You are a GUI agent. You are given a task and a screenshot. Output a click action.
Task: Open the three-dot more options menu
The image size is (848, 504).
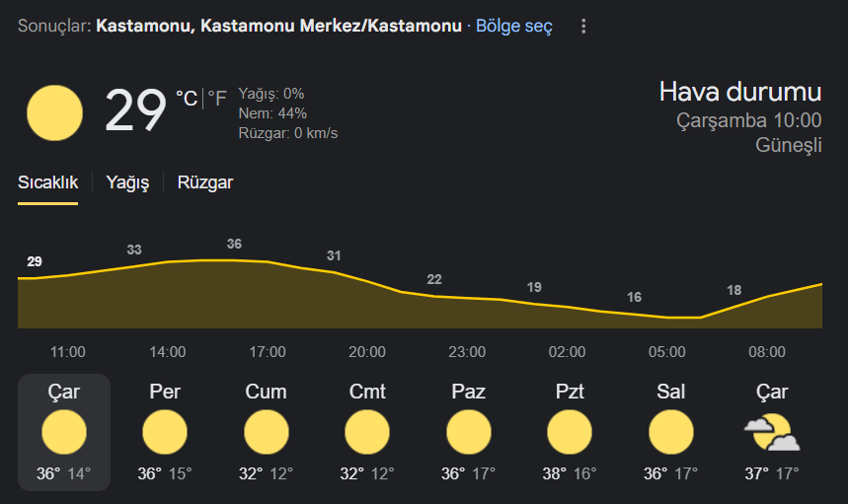[583, 26]
